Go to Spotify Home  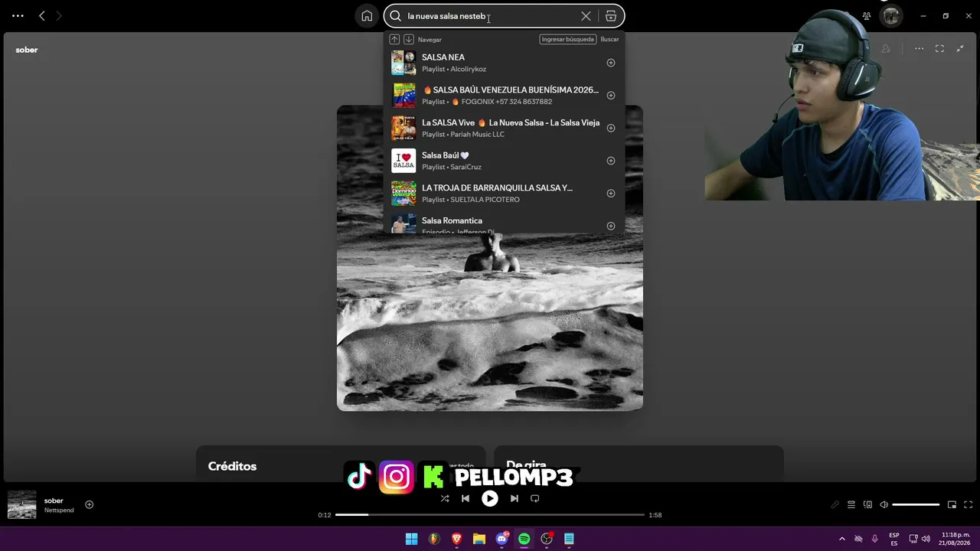[367, 16]
